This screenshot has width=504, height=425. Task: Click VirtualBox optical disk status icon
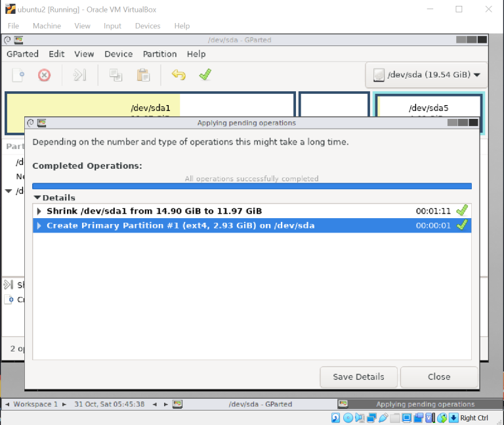348,418
